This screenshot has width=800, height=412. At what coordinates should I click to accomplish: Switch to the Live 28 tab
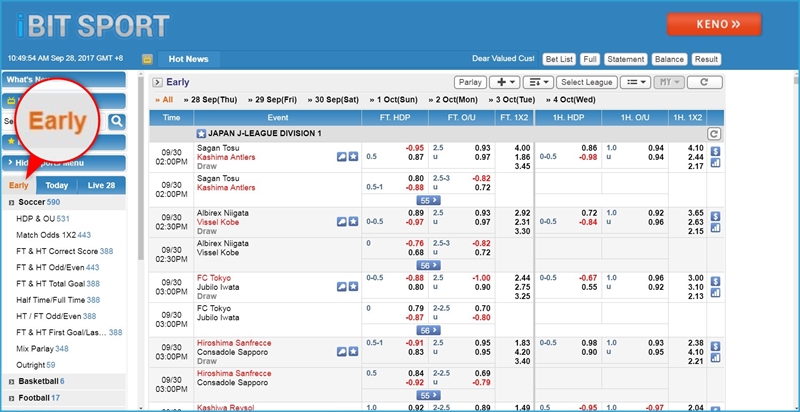101,185
